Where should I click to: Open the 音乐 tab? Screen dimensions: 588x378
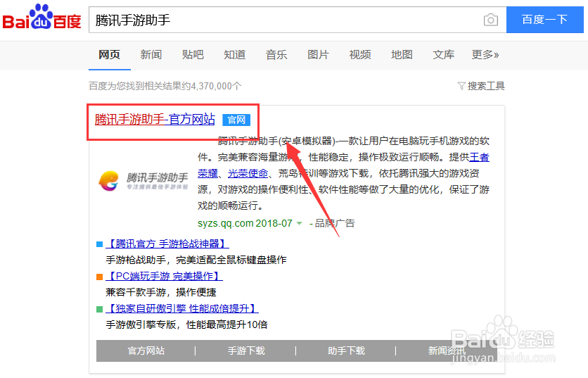coord(276,55)
